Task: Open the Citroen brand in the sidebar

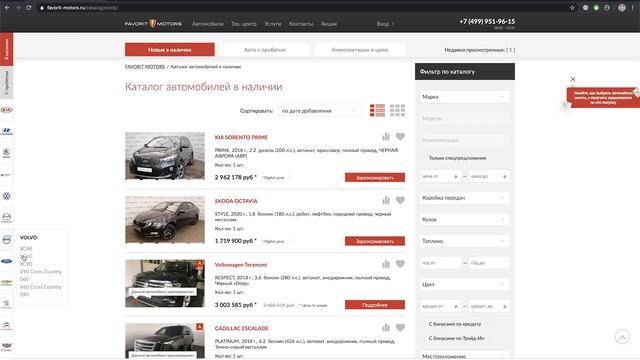Action: pos(7,325)
